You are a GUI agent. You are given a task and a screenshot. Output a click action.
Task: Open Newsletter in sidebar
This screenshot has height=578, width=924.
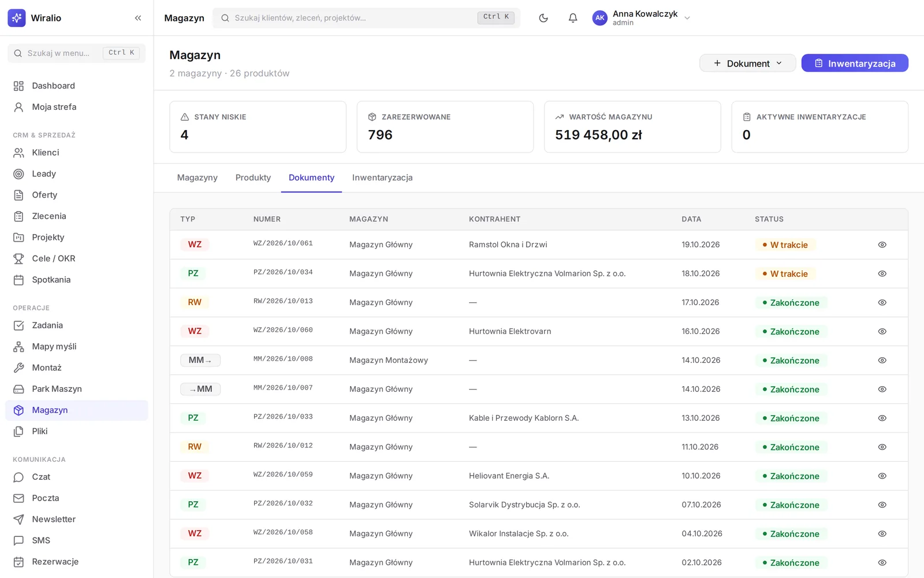click(77, 520)
